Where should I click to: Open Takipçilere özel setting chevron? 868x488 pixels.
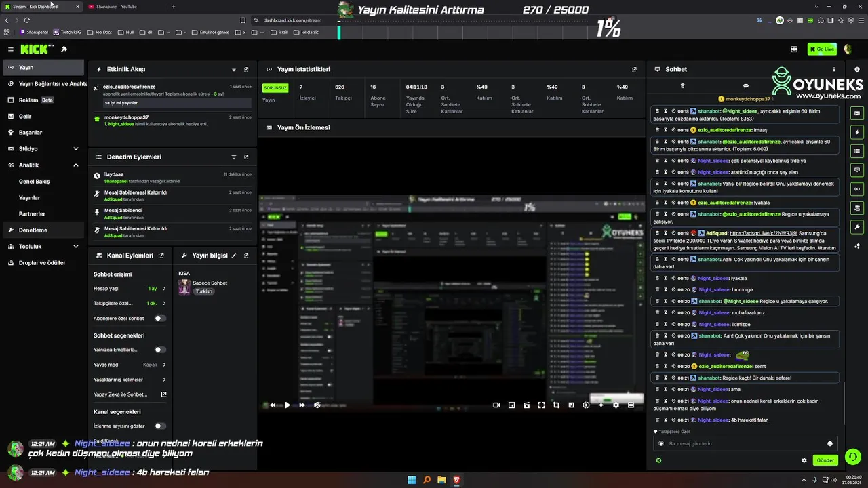164,303
